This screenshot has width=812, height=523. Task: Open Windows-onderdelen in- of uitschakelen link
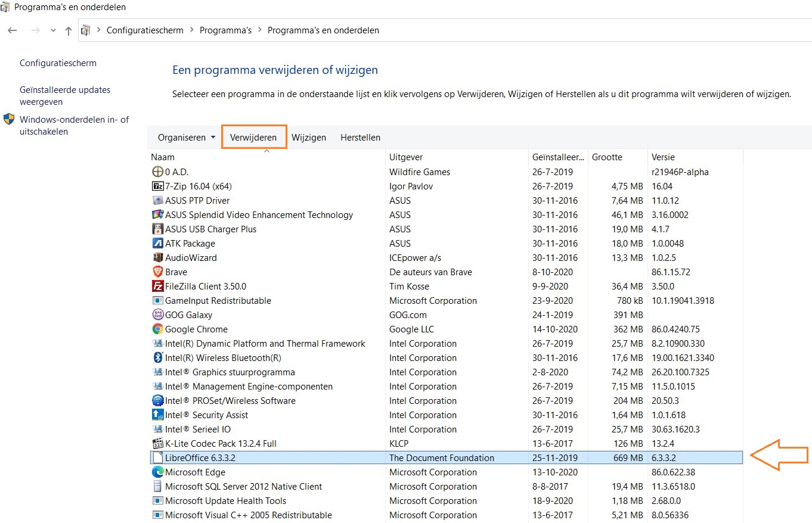point(74,126)
